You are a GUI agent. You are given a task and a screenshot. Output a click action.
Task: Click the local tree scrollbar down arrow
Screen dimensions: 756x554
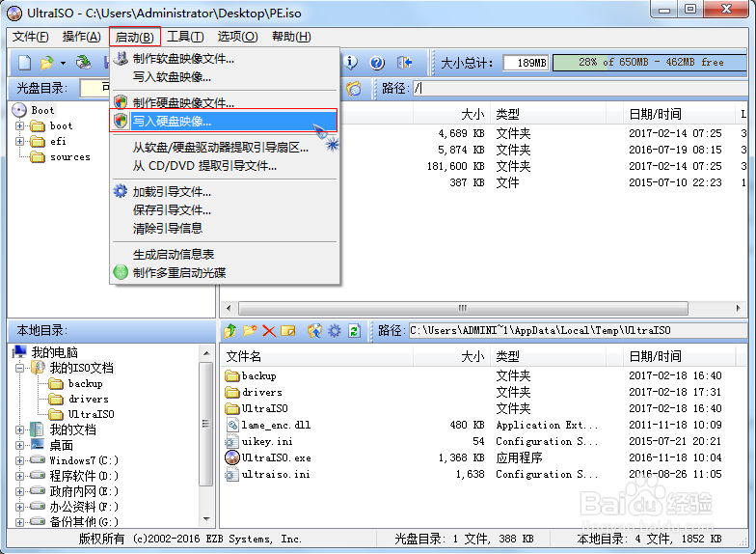(x=206, y=519)
